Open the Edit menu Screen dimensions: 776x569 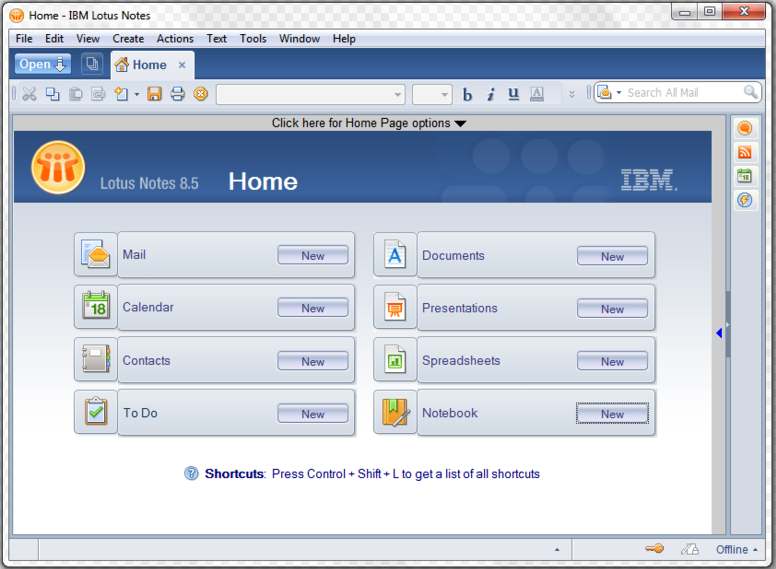click(54, 39)
